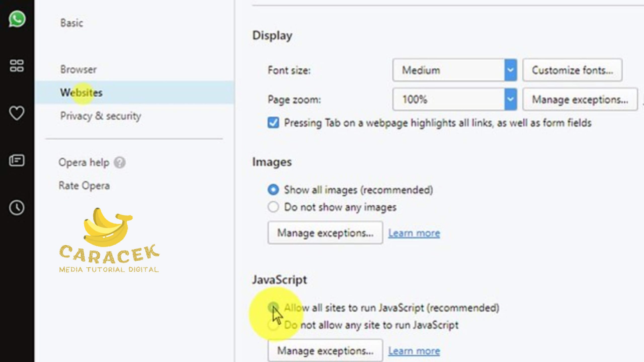
Task: Open Manage exceptions for page zoom
Action: coord(580,100)
